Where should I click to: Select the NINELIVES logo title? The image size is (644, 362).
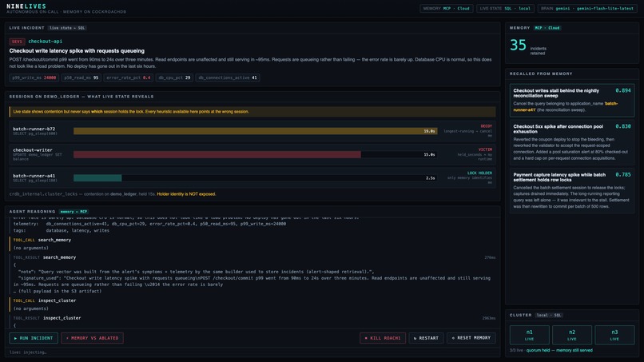click(x=26, y=6)
